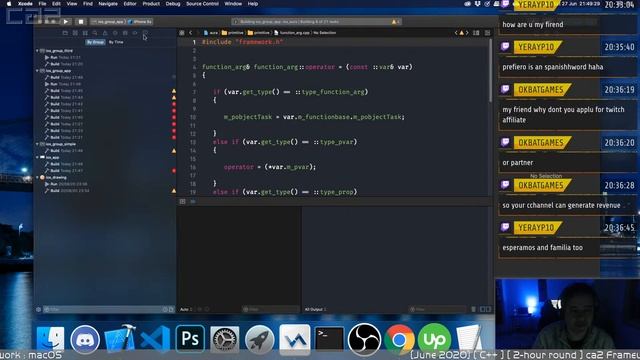640x360 pixels.
Task: Open the Debug menu
Action: 173,4
